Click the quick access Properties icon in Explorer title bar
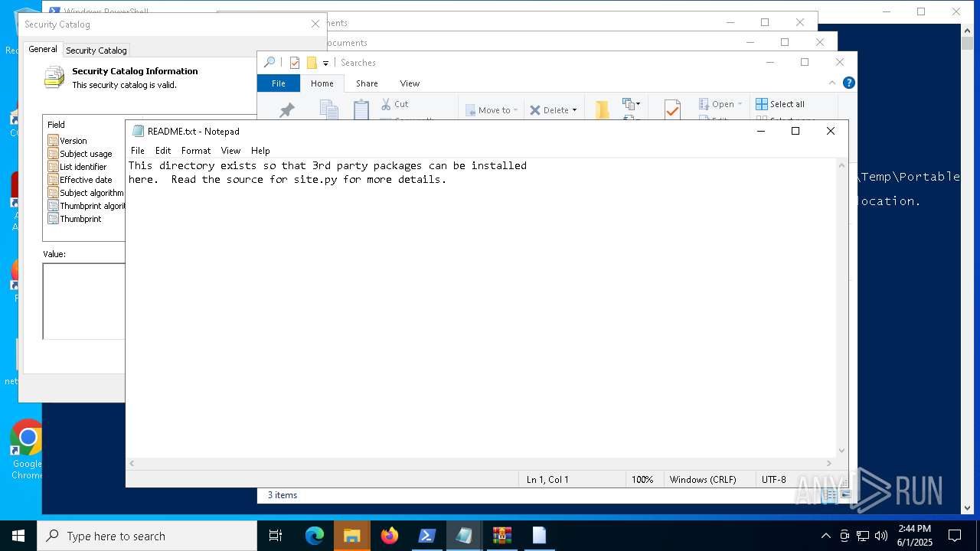 294,63
